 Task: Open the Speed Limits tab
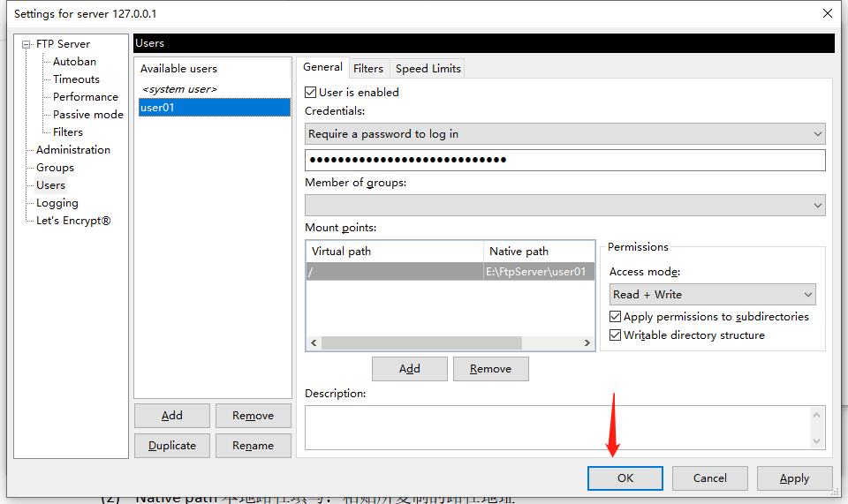[x=428, y=69]
